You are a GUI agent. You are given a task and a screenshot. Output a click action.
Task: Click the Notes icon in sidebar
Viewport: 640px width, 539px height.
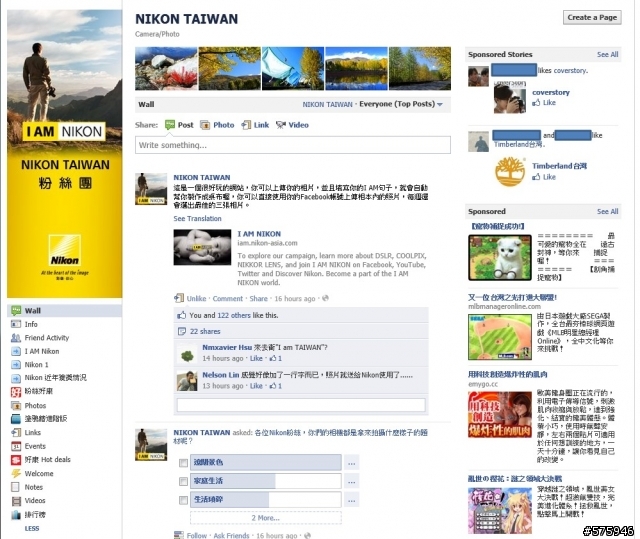[16, 487]
